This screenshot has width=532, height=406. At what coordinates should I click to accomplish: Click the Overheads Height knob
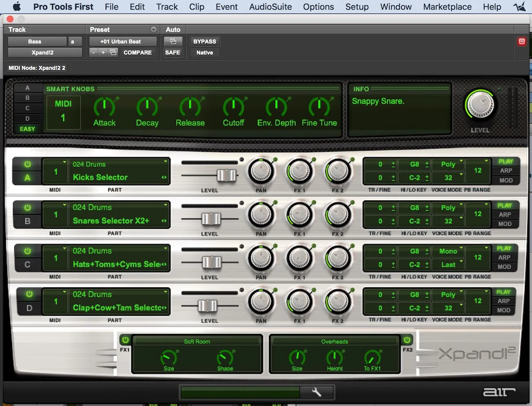click(335, 357)
